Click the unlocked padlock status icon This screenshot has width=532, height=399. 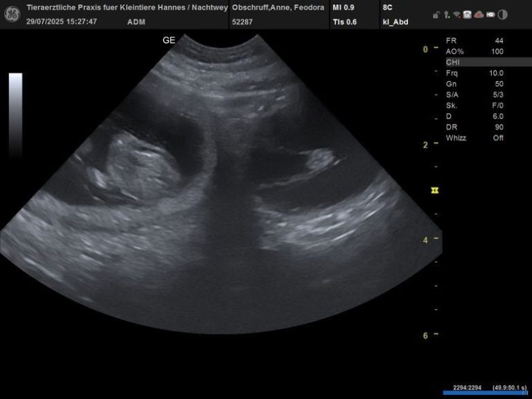436,15
